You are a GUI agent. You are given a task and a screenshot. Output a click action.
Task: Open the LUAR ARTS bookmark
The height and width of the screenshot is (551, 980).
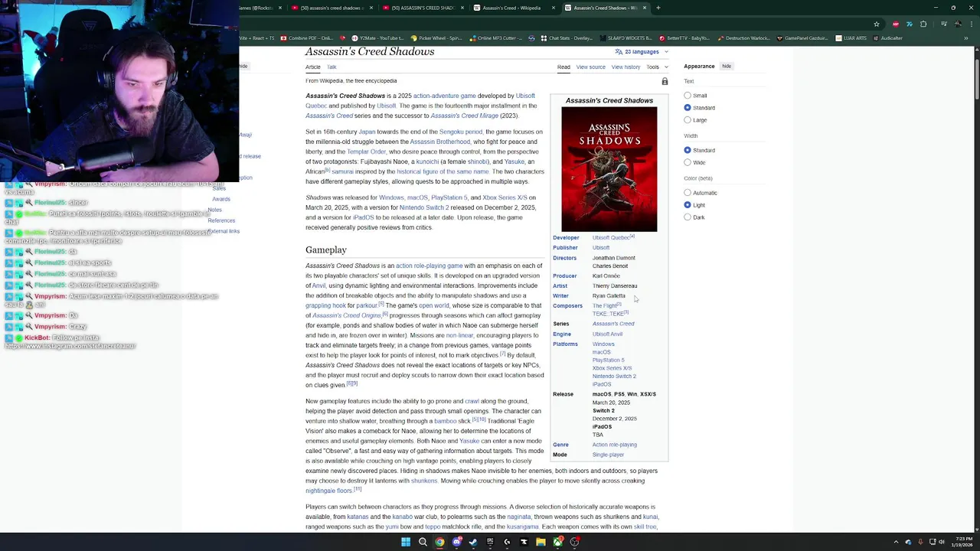coord(851,38)
